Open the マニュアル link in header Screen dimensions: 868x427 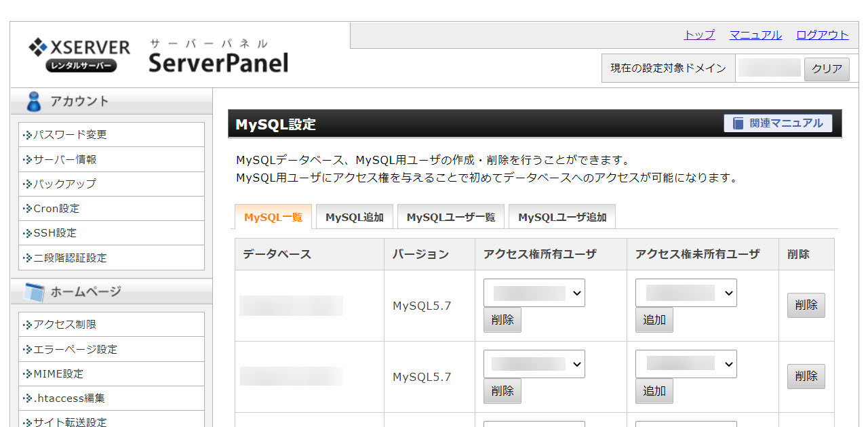[x=755, y=35]
